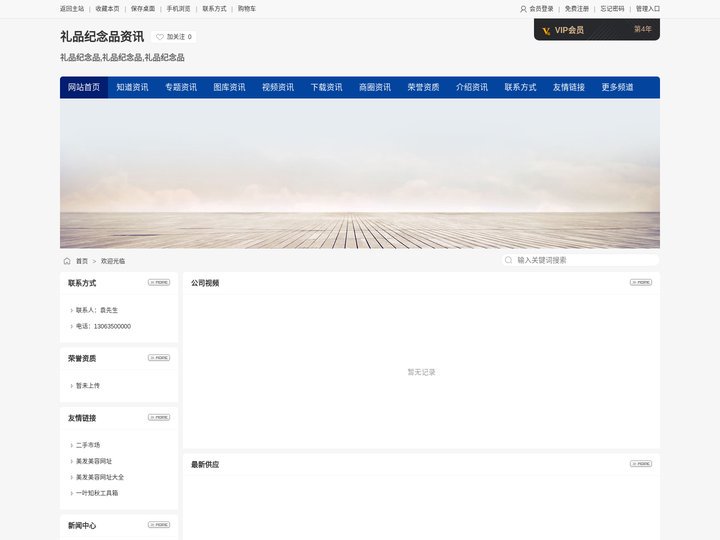Click the VIP会员 badge icon
This screenshot has width=720, height=540.
pyautogui.click(x=546, y=30)
